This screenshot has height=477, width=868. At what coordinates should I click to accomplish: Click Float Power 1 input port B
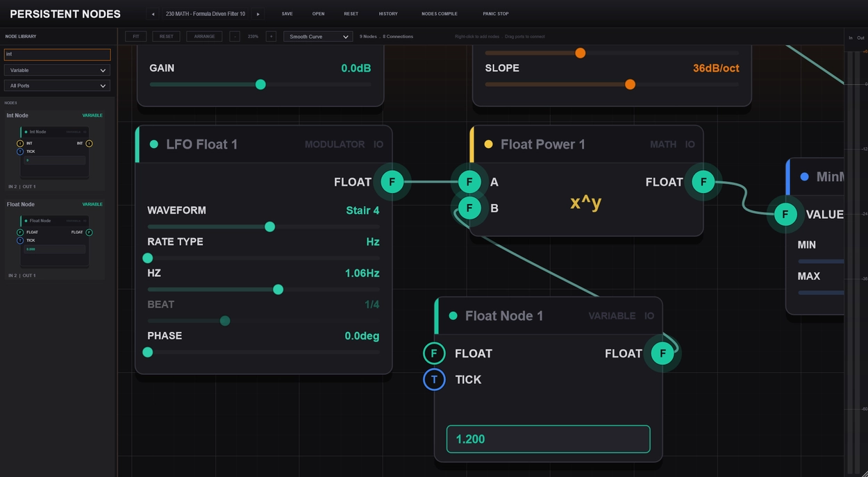tap(469, 208)
